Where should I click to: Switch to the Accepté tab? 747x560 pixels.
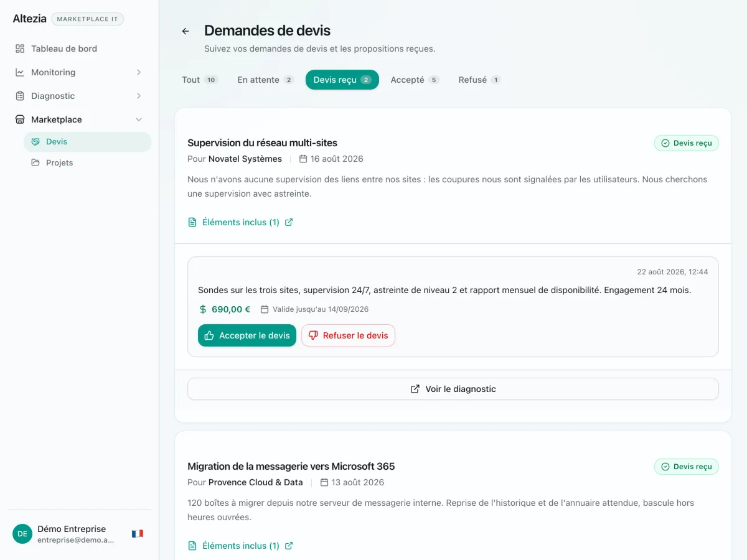point(415,80)
